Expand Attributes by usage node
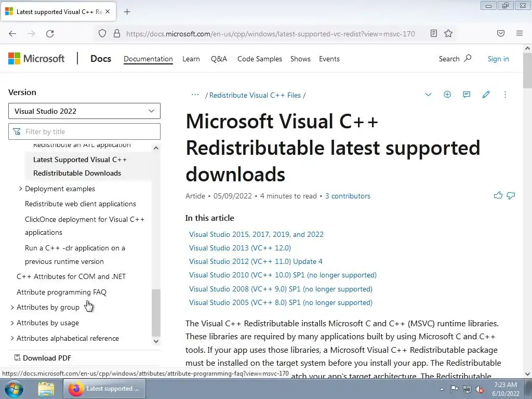 [x=12, y=323]
